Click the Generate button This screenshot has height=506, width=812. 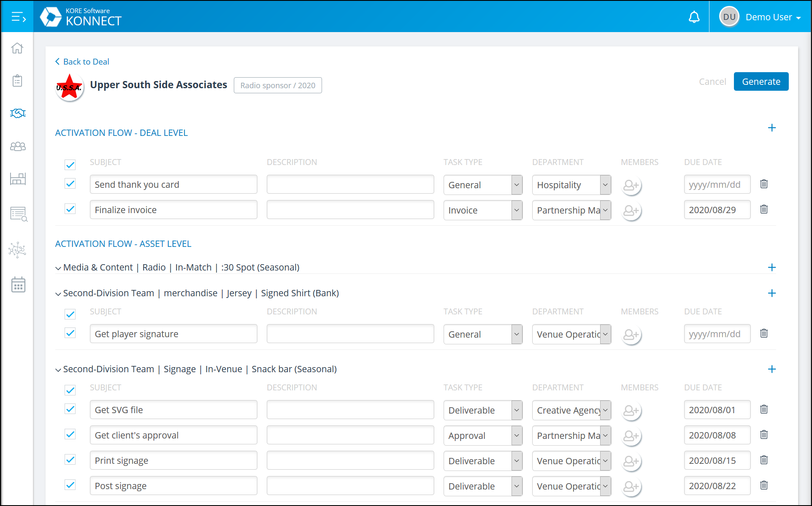pos(761,81)
